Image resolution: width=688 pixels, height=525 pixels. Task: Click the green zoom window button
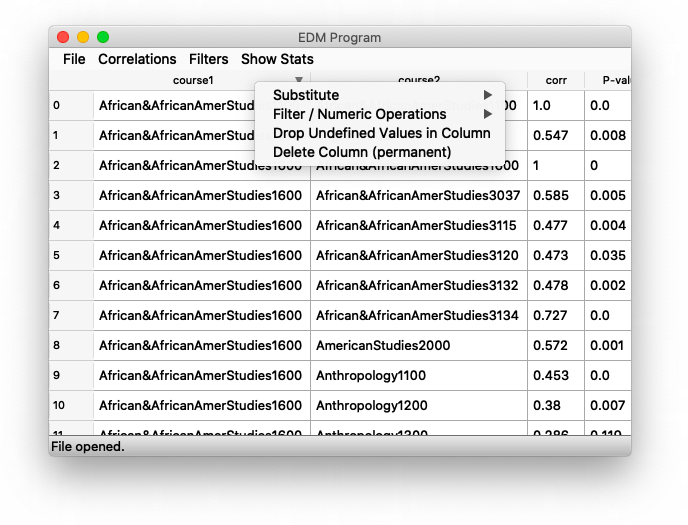[x=103, y=37]
